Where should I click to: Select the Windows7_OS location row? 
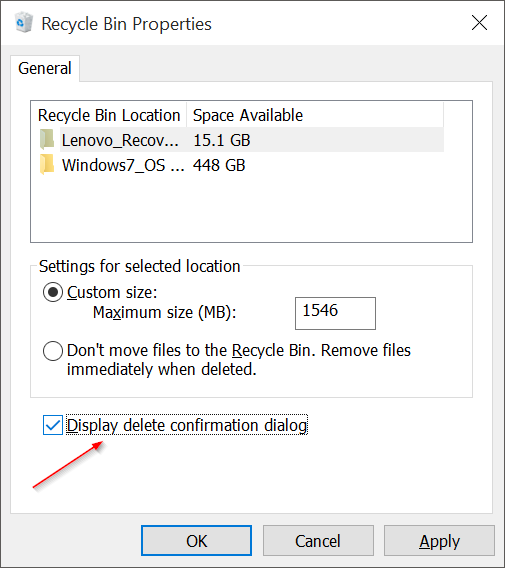pyautogui.click(x=241, y=165)
